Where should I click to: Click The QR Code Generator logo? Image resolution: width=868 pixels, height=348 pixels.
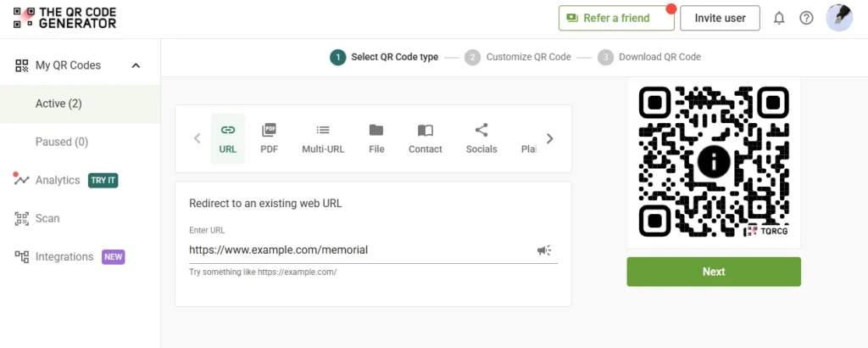(64, 18)
